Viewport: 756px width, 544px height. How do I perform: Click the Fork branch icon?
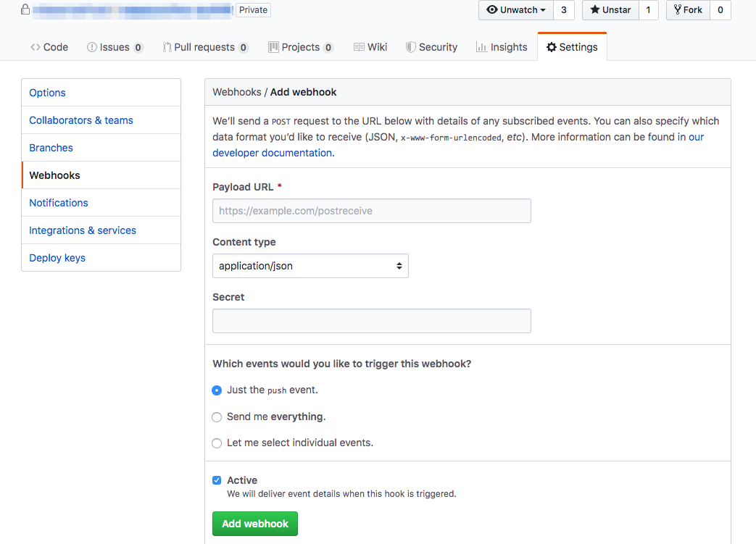click(678, 10)
